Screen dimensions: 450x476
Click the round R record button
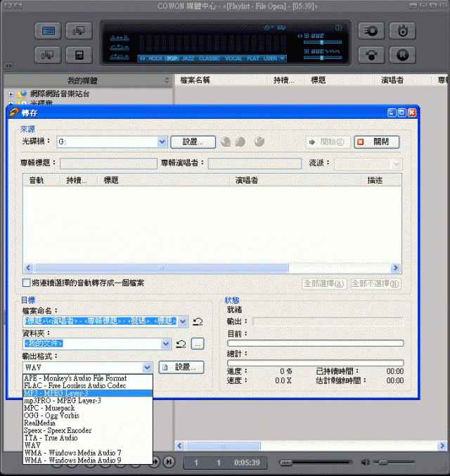(402, 55)
